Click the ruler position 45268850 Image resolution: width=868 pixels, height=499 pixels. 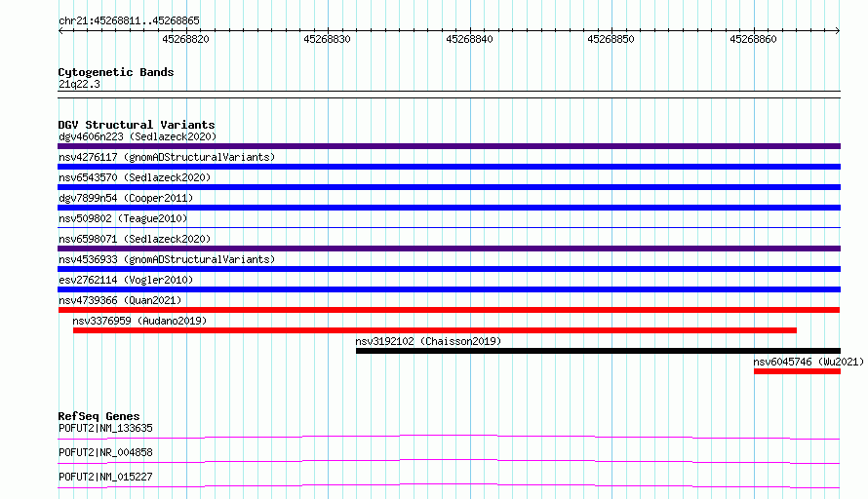click(x=612, y=39)
